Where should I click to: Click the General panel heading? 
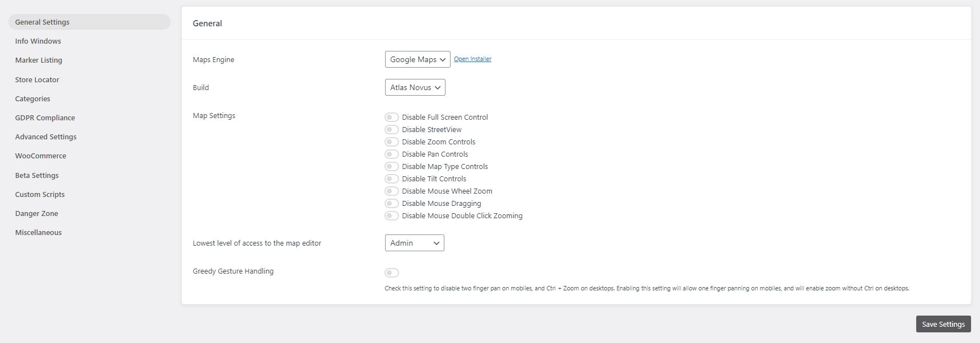208,23
